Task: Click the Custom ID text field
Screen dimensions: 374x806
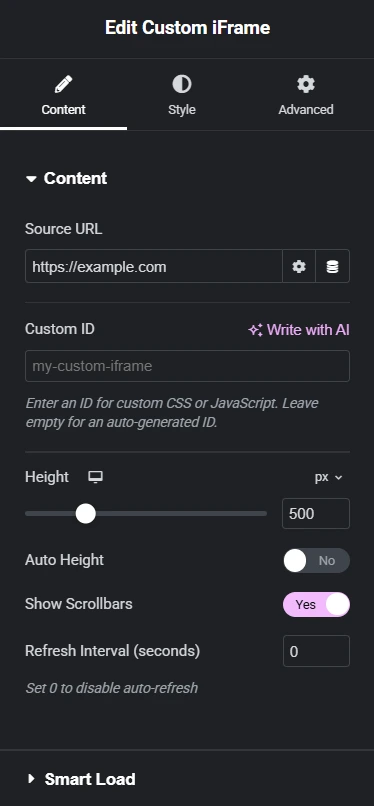Action: (x=188, y=366)
